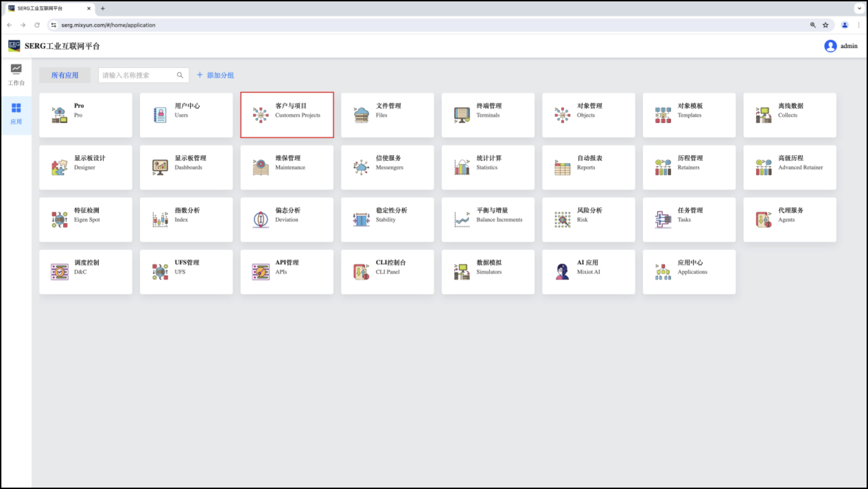The image size is (868, 489).
Task: Select the 所有应用 group tab
Action: [65, 75]
